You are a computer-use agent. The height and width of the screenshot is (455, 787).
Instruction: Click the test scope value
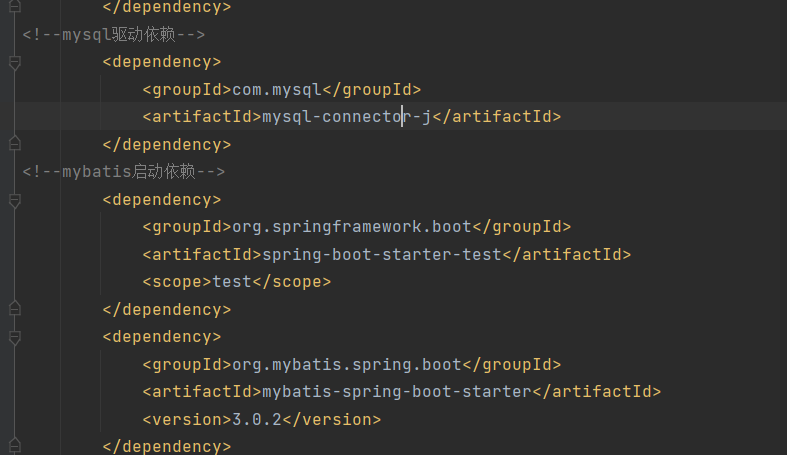232,282
